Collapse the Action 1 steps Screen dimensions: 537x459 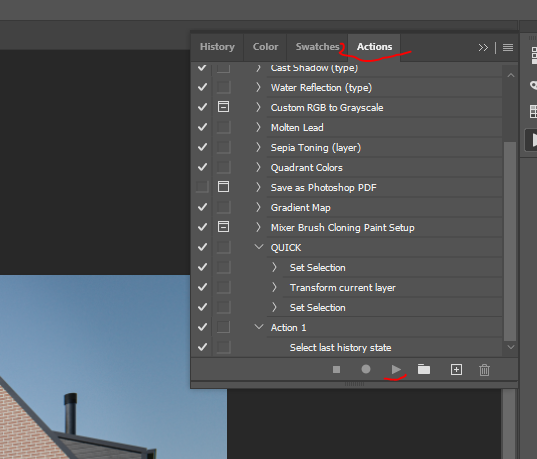point(259,327)
